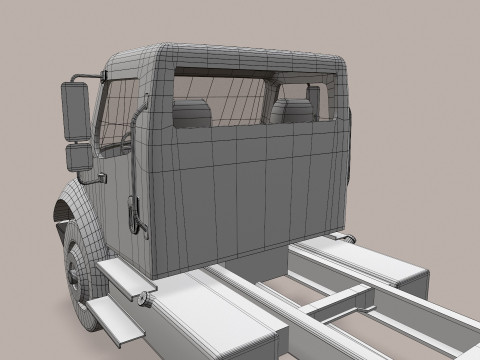The height and width of the screenshot is (360, 480).
Task: Click the lower cab entry step
Action: (x=116, y=322)
